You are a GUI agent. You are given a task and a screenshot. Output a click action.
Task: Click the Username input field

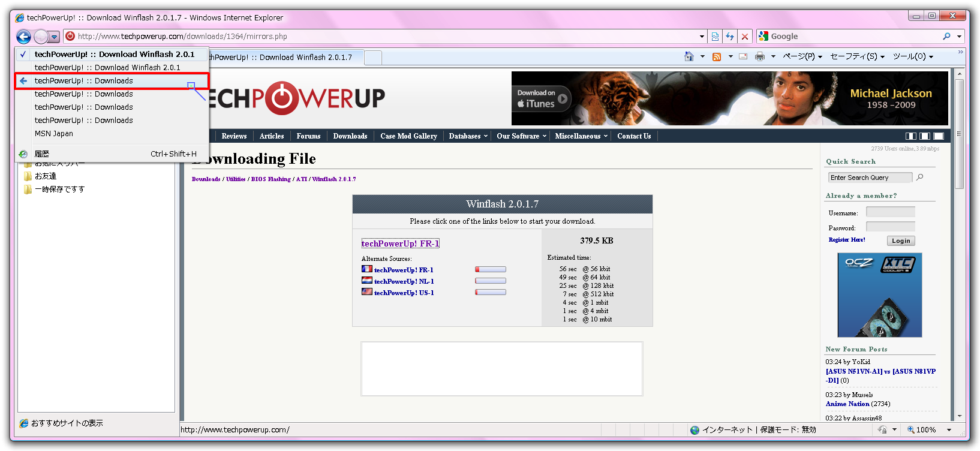coord(891,212)
